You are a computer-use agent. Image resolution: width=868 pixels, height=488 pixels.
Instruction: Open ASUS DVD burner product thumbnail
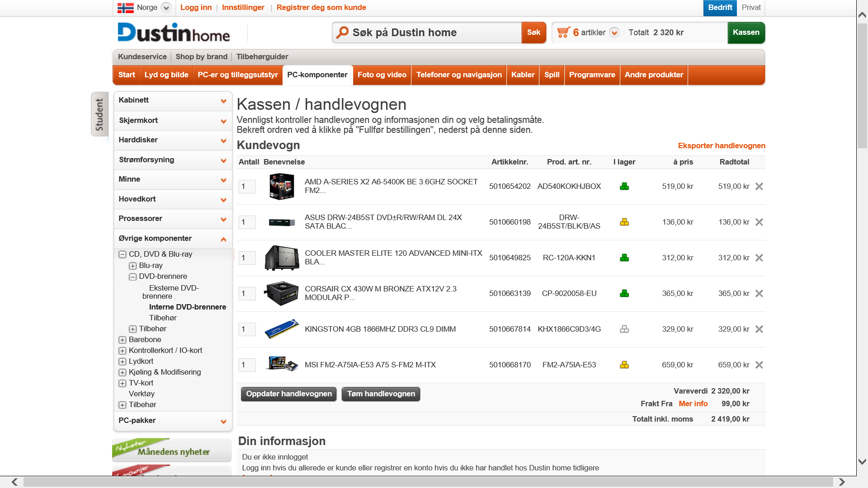coord(282,222)
